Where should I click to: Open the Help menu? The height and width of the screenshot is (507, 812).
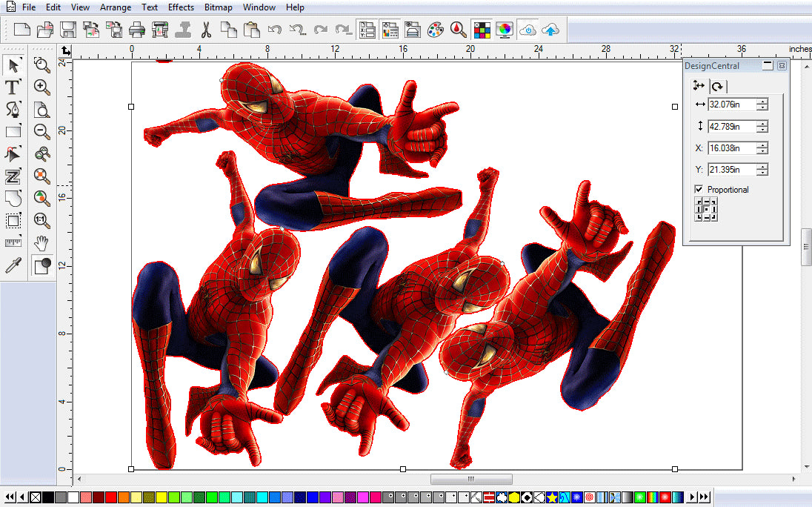[x=295, y=7]
